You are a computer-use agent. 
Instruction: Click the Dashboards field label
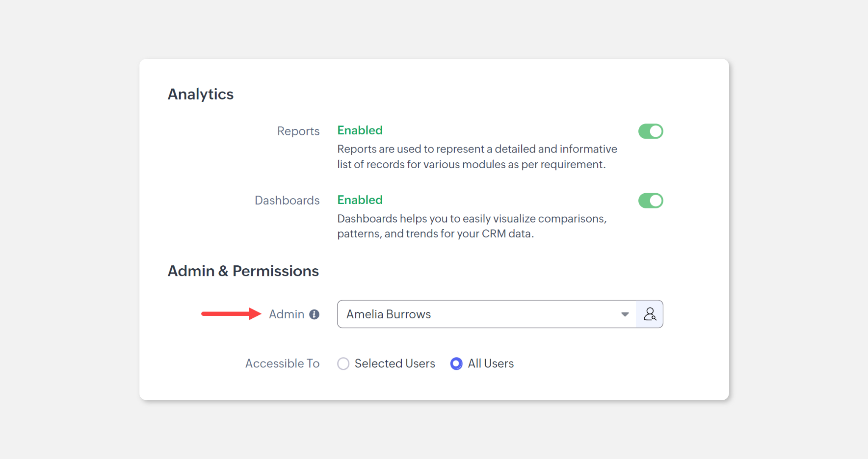click(287, 200)
